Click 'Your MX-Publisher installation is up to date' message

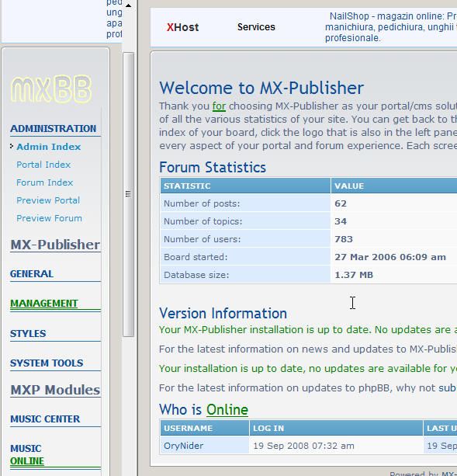308,330
